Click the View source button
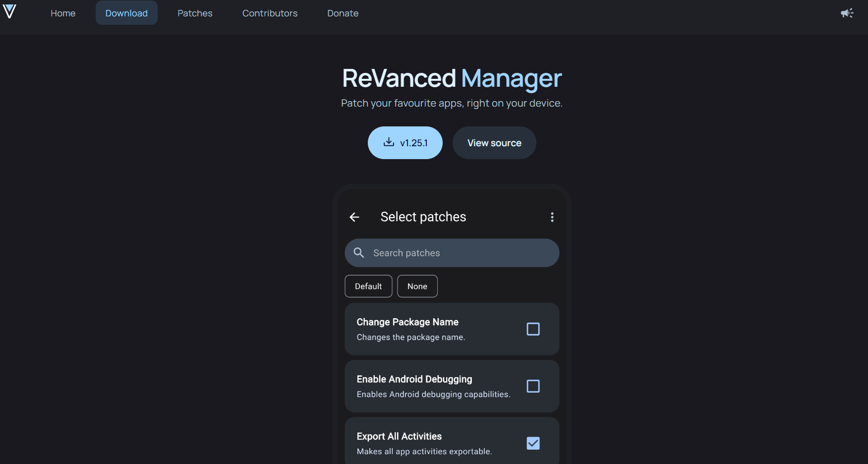868x464 pixels. tap(494, 143)
